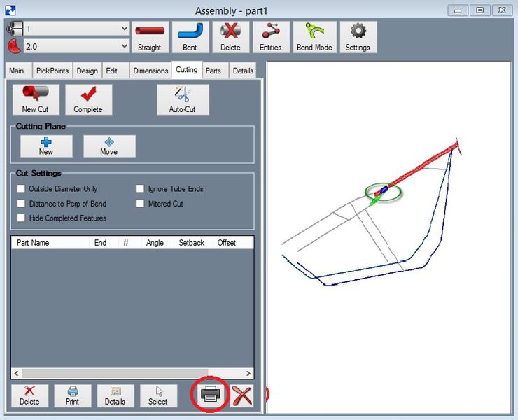
Task: Click the circled printer icon
Action: click(x=210, y=395)
